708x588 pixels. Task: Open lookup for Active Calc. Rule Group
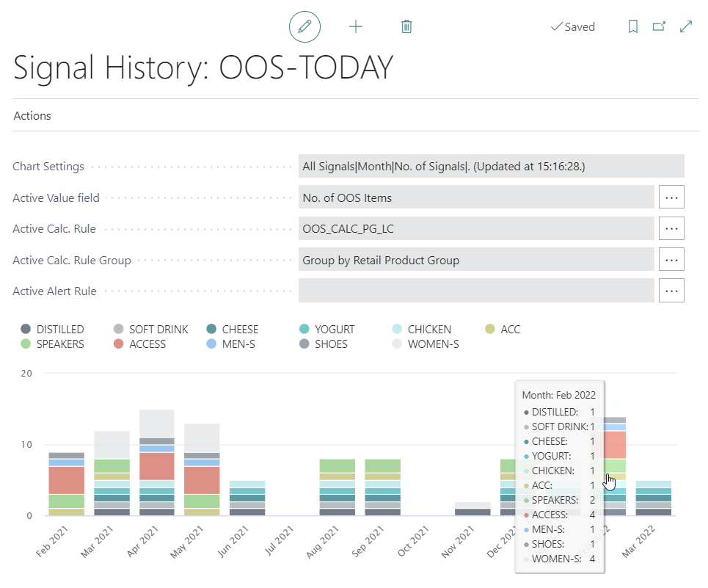click(671, 259)
